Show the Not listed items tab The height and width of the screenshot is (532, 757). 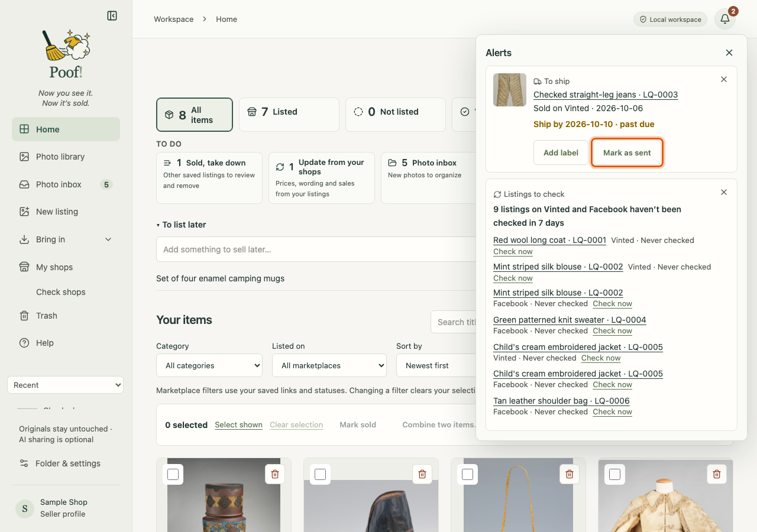tap(396, 115)
